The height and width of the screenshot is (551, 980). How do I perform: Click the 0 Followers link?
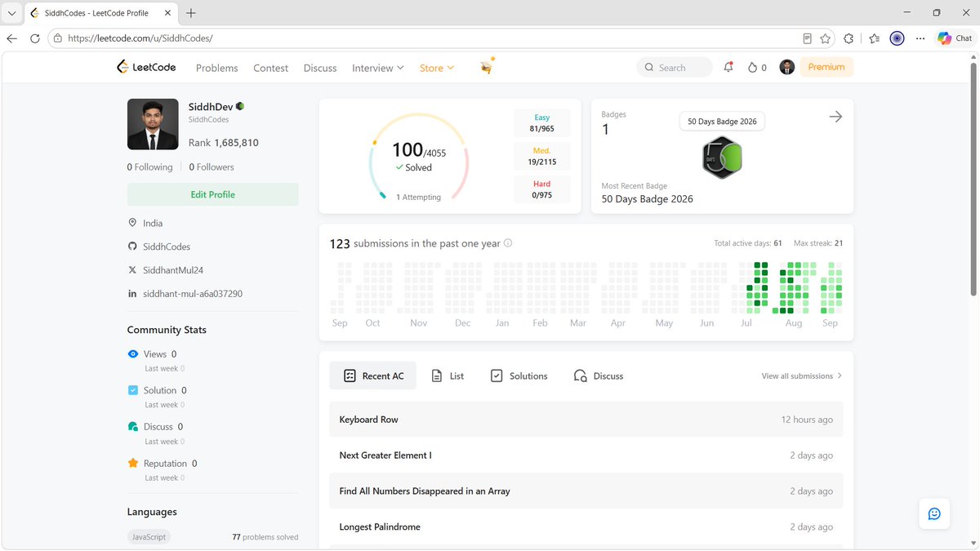[x=212, y=167]
